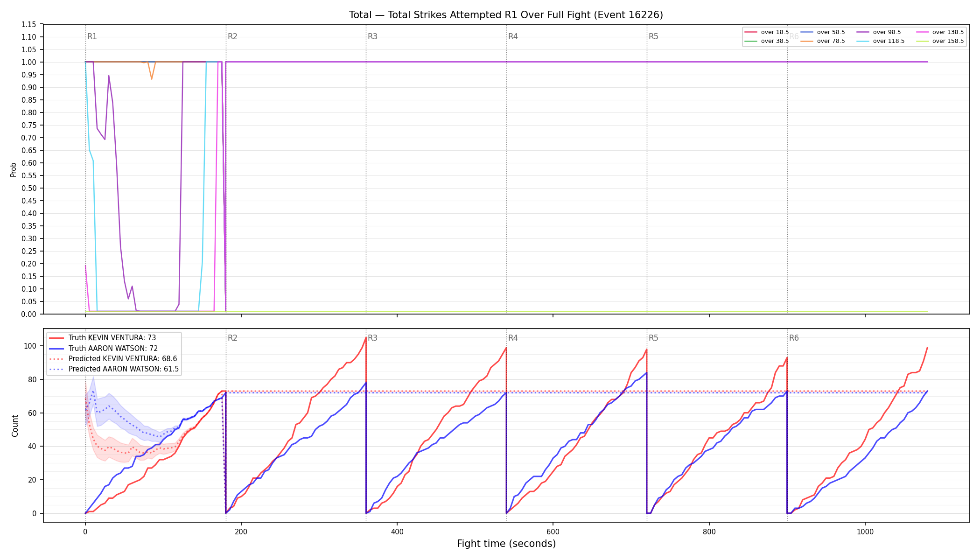Screen dimensions: 980x560
Task: Click the 0.25 tick on the Prob axis
Action: point(29,251)
